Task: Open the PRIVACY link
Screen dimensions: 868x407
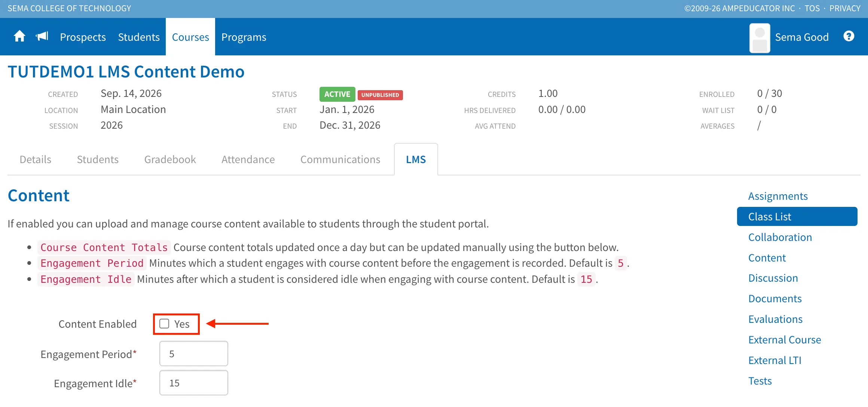Action: 845,8
